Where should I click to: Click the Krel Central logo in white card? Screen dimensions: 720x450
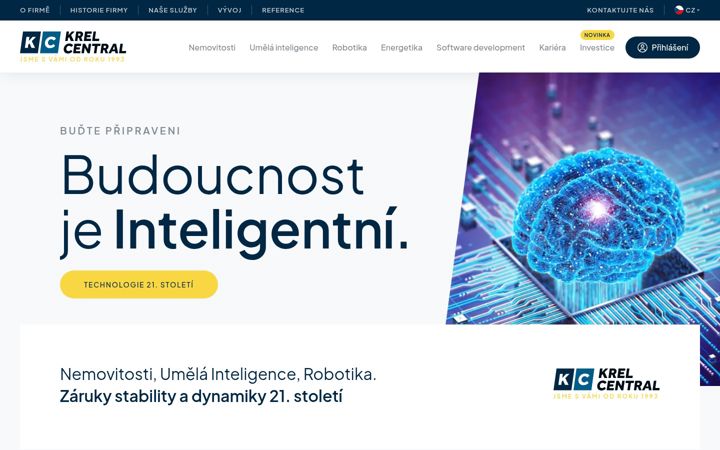[x=607, y=383]
